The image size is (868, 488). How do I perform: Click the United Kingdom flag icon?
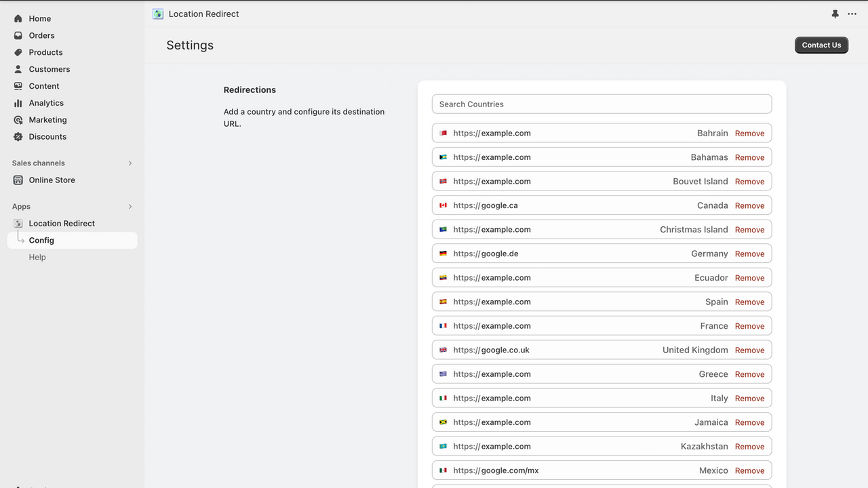(443, 350)
